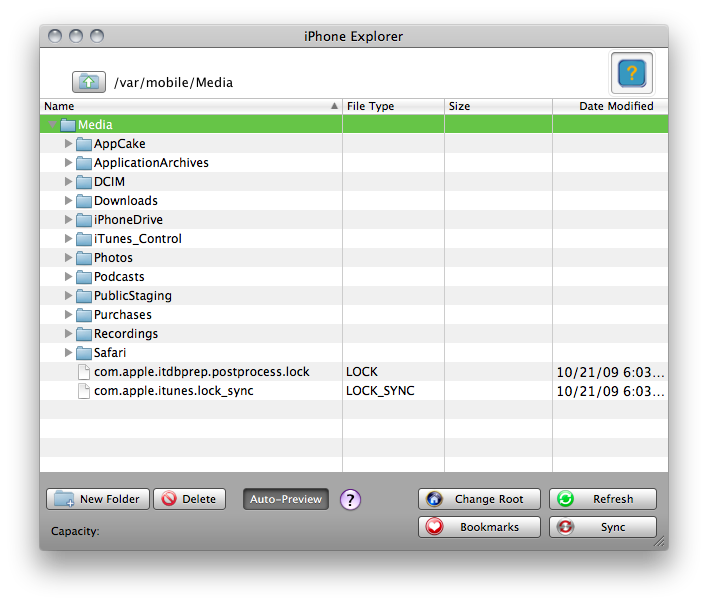708x605 pixels.
Task: Click the window zoom button
Action: point(97,36)
